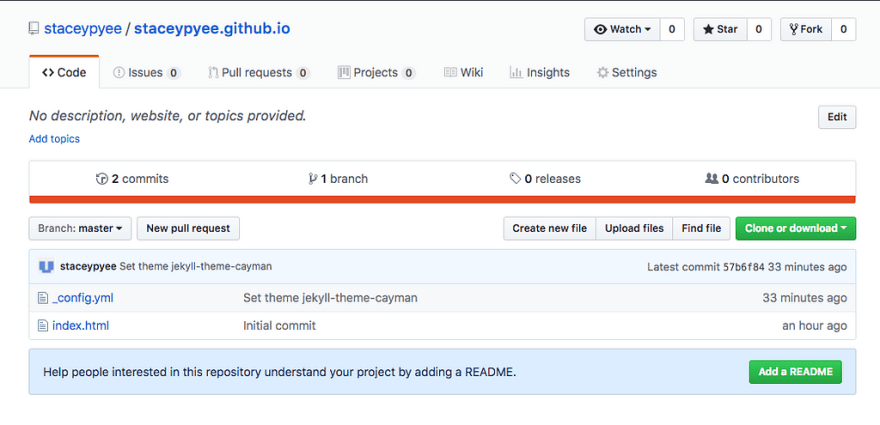Click Create new file
Image resolution: width=880 pixels, height=425 pixels.
tap(549, 229)
